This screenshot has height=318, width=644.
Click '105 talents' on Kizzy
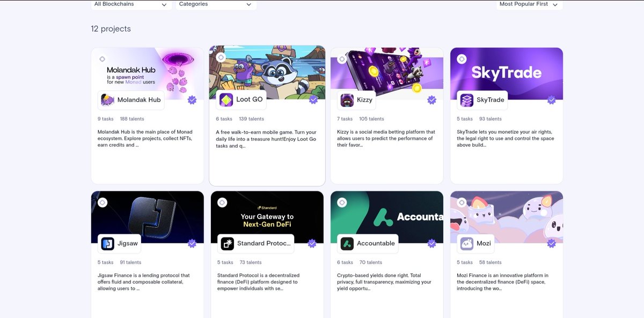371,119
